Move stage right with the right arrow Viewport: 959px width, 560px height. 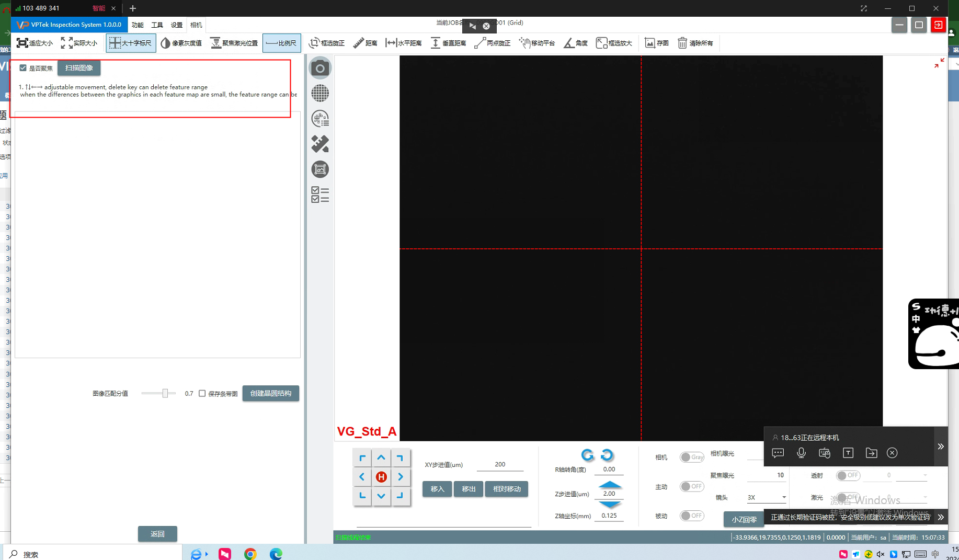401,477
